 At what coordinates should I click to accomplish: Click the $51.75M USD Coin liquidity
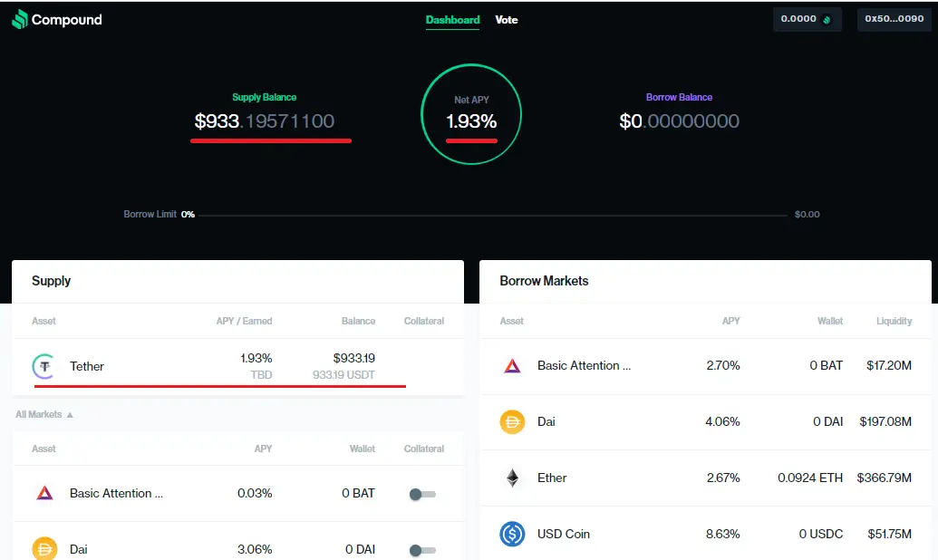(890, 534)
